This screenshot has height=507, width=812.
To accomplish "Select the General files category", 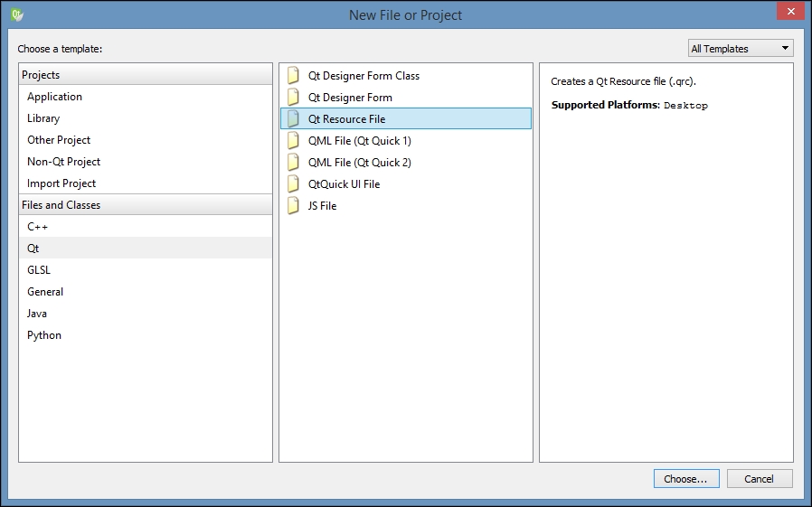I will click(146, 292).
